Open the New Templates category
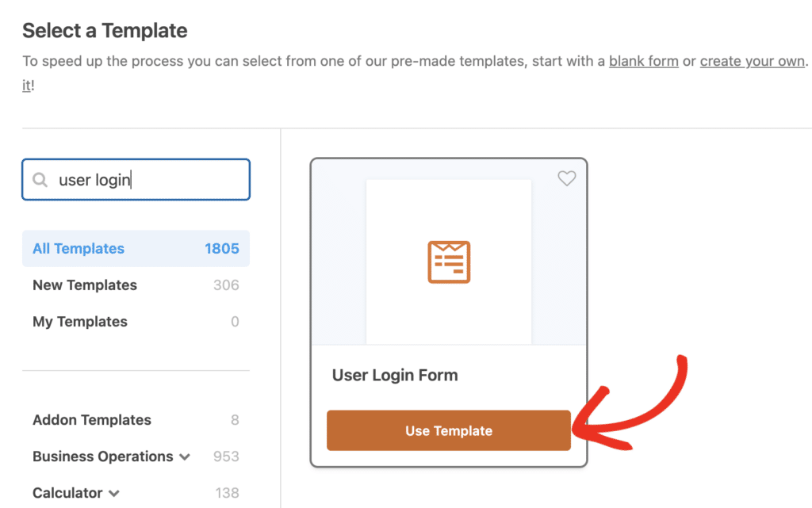 tap(85, 285)
